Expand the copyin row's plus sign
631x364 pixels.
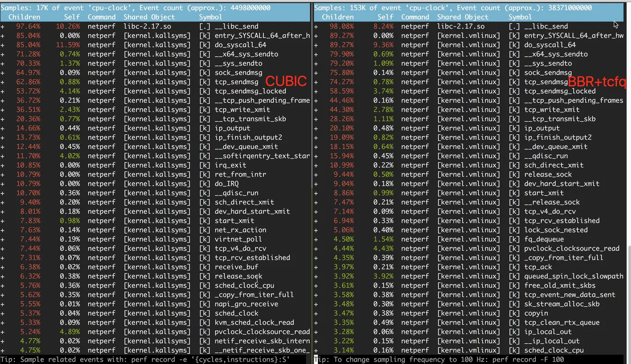click(316, 313)
